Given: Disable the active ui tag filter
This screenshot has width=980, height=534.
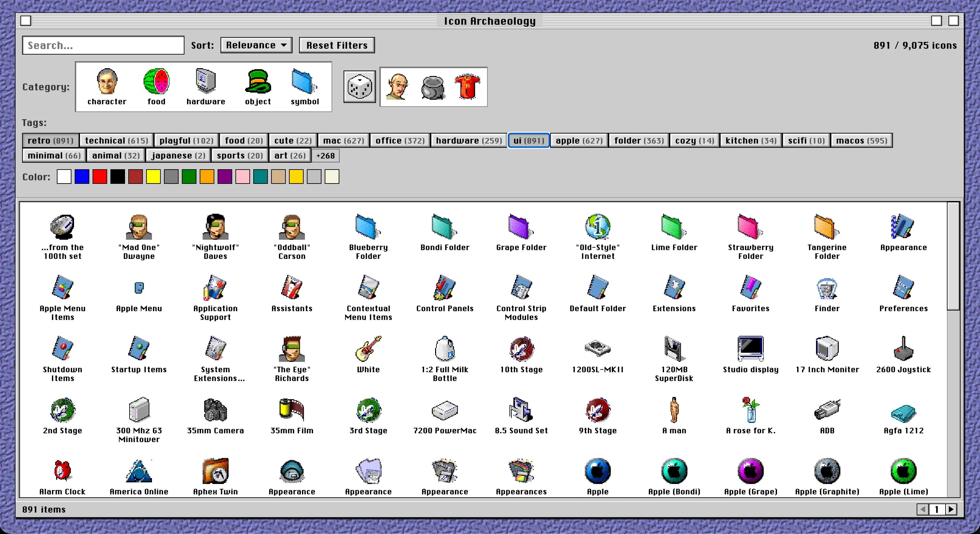Looking at the screenshot, I should pos(529,140).
